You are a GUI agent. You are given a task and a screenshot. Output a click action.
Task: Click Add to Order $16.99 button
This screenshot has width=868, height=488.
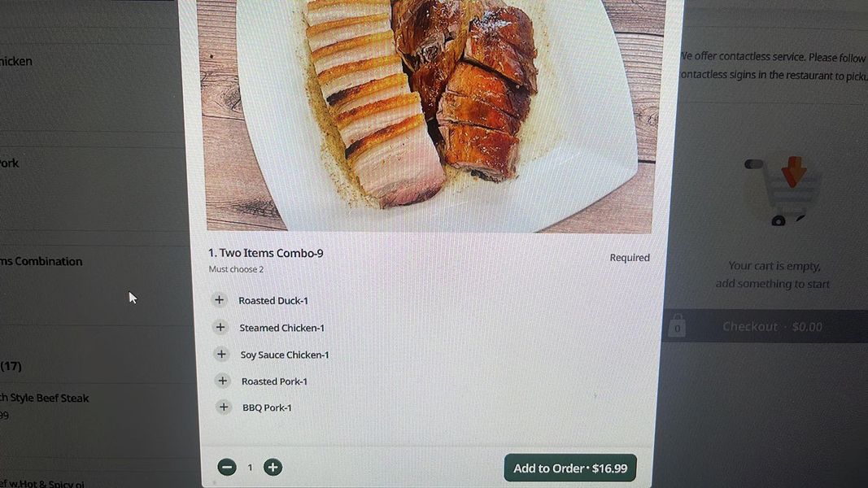click(x=570, y=468)
